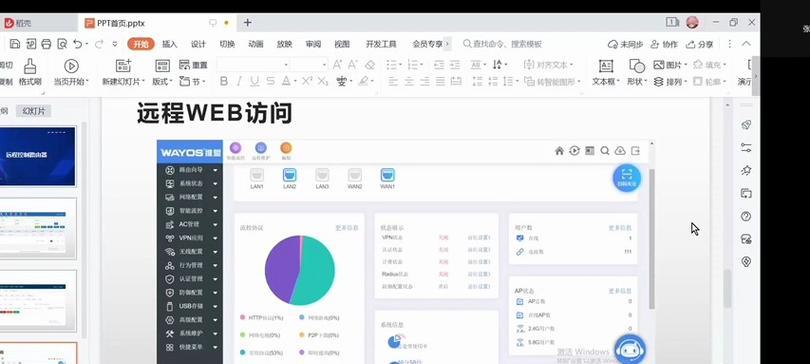Click the search commands input field
The height and width of the screenshot is (364, 810).
click(502, 44)
